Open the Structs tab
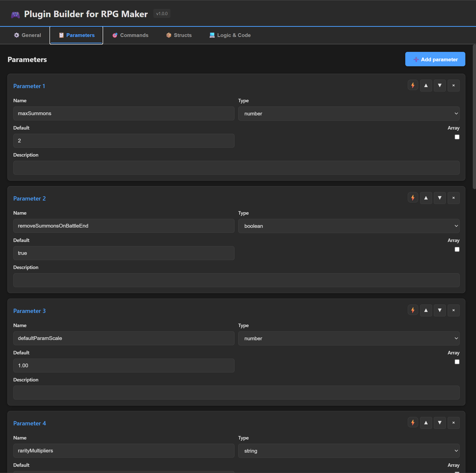 point(179,35)
